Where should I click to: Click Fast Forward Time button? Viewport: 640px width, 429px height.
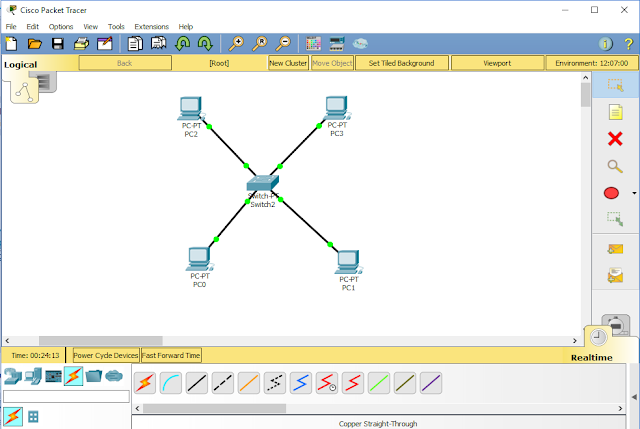click(171, 356)
